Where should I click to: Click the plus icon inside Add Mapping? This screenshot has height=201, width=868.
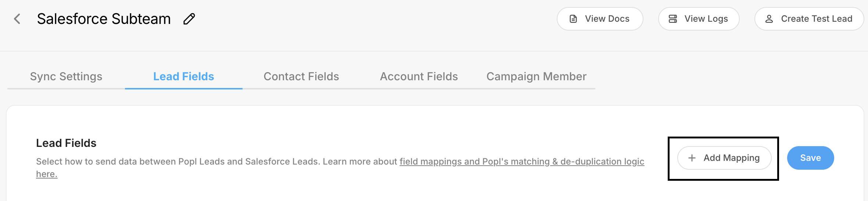(692, 158)
